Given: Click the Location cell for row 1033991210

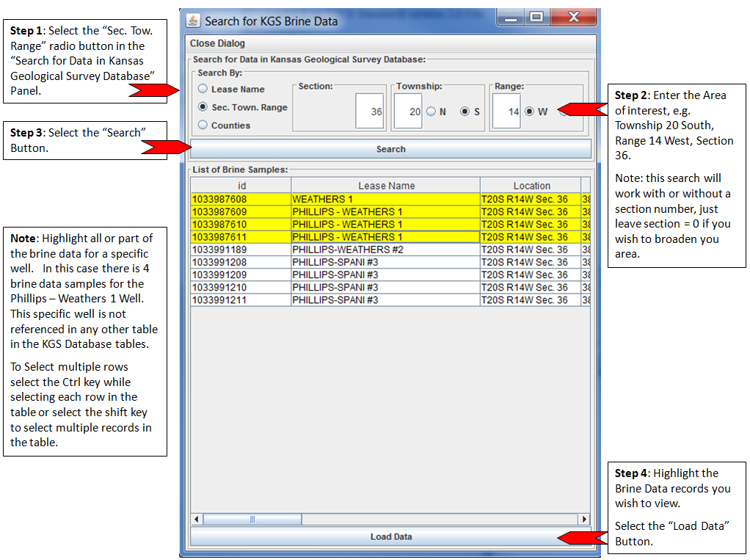Looking at the screenshot, I should (531, 288).
